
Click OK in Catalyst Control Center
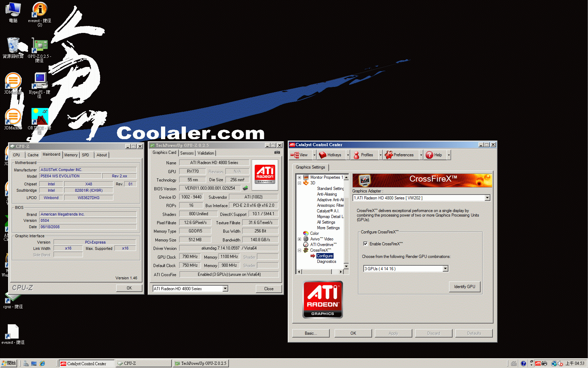tap(353, 333)
